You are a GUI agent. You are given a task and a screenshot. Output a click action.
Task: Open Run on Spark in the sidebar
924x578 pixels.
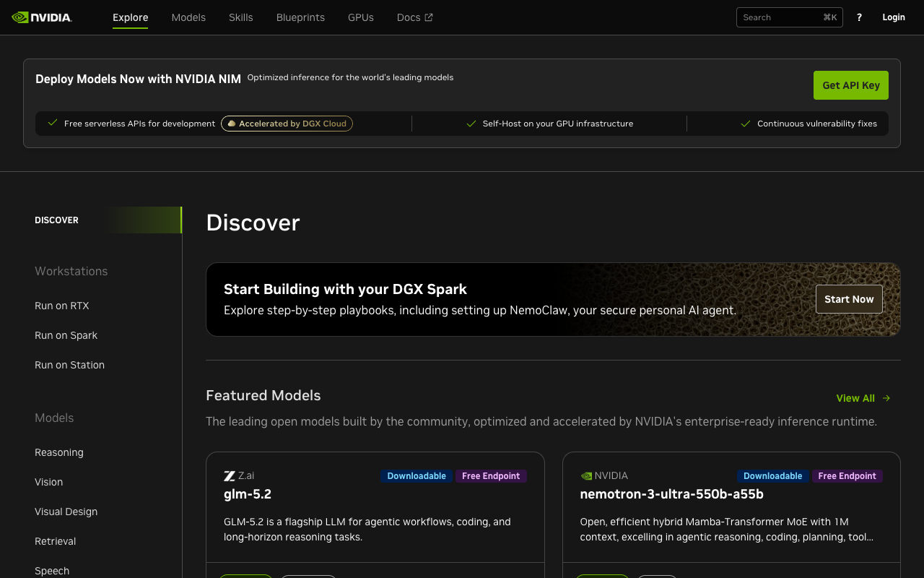point(66,335)
